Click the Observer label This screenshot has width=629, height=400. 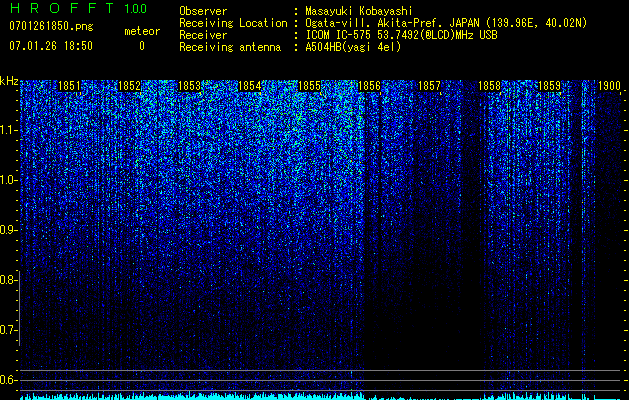coord(203,11)
